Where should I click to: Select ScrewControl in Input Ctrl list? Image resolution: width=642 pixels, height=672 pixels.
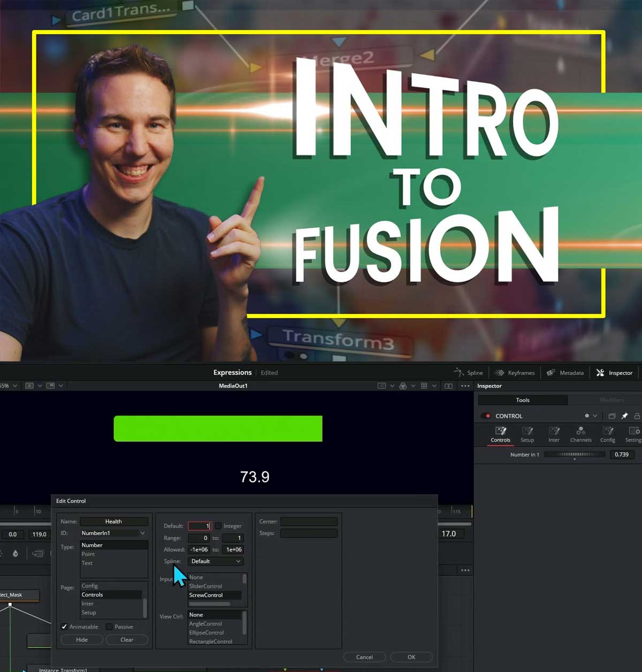click(x=215, y=595)
